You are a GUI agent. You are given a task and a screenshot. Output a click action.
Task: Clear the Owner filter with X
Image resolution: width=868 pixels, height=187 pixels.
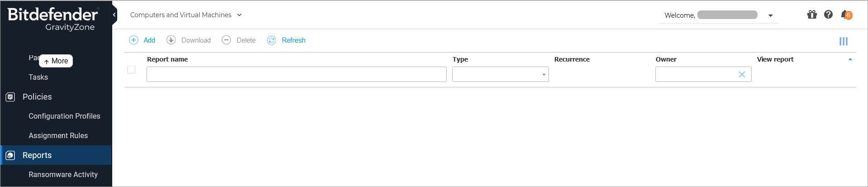tap(742, 74)
